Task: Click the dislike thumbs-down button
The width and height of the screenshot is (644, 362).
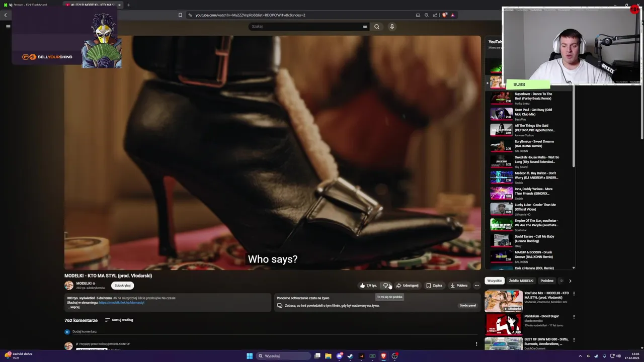Action: 386,286
